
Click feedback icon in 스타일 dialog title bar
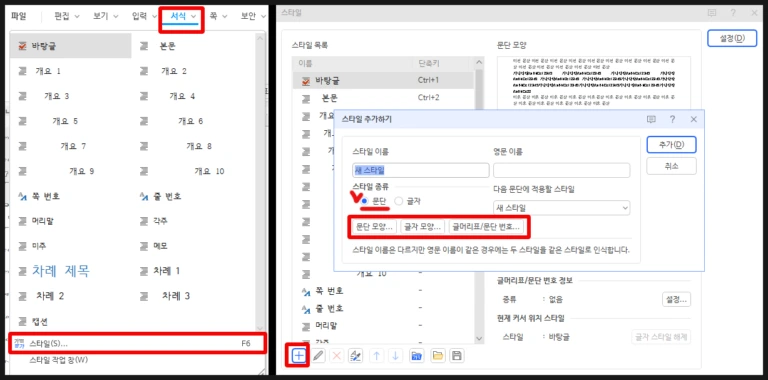coord(712,13)
